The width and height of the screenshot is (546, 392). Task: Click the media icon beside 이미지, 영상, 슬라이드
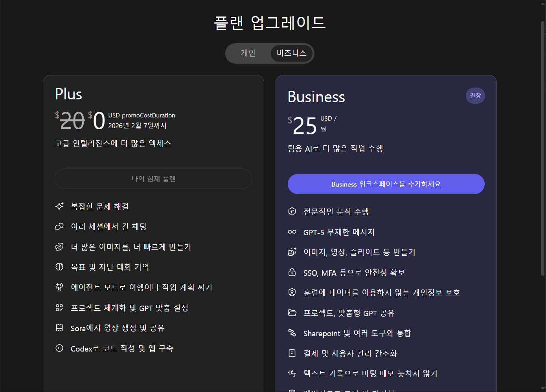click(x=292, y=252)
